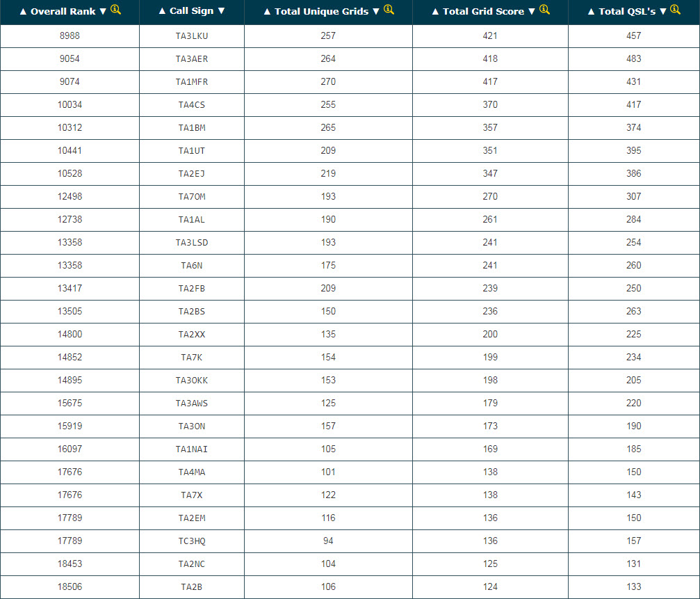Image resolution: width=700 pixels, height=599 pixels.
Task: Select call sign TA6N
Action: point(192,265)
